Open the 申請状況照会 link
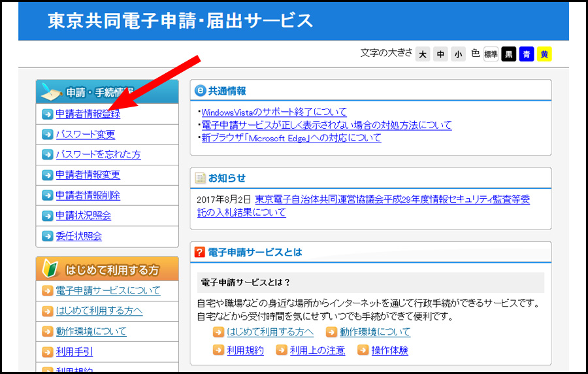 point(84,216)
